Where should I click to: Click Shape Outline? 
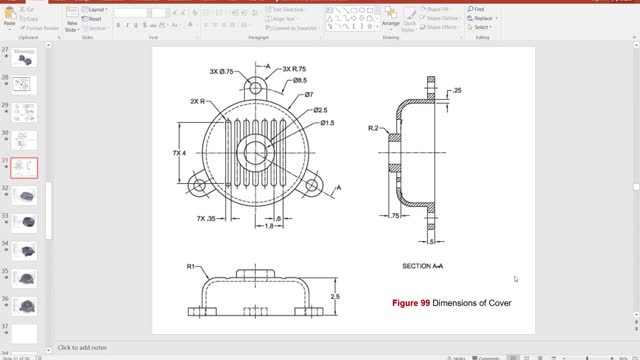click(439, 18)
